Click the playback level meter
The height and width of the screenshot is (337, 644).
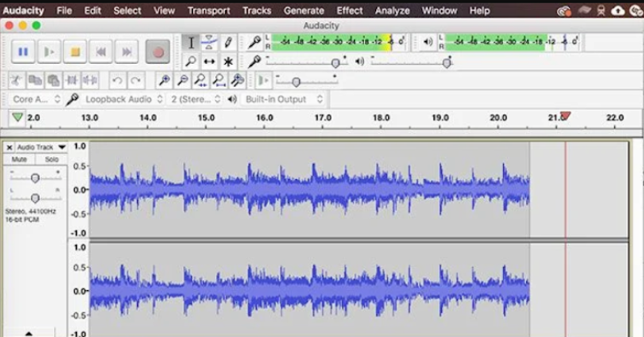pyautogui.click(x=513, y=42)
